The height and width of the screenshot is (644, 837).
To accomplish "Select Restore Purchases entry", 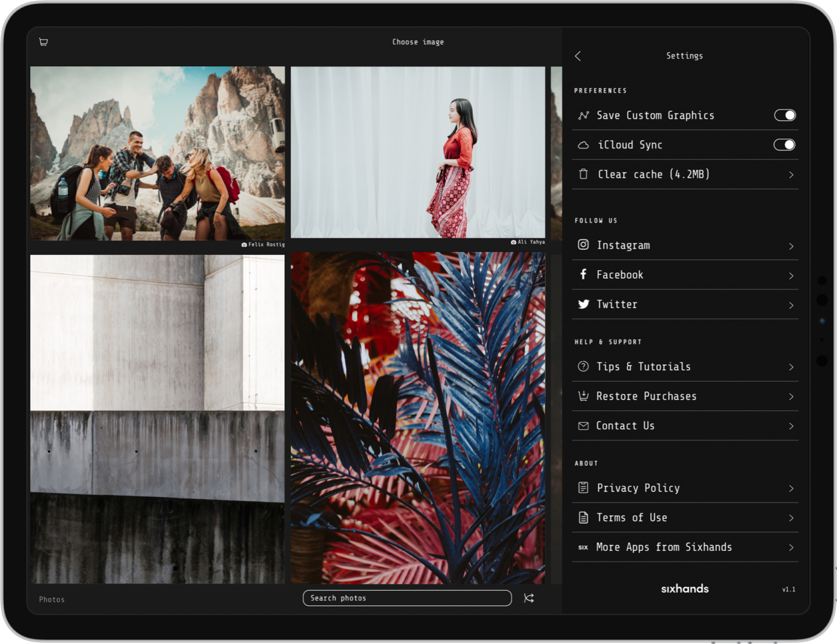I will [685, 396].
